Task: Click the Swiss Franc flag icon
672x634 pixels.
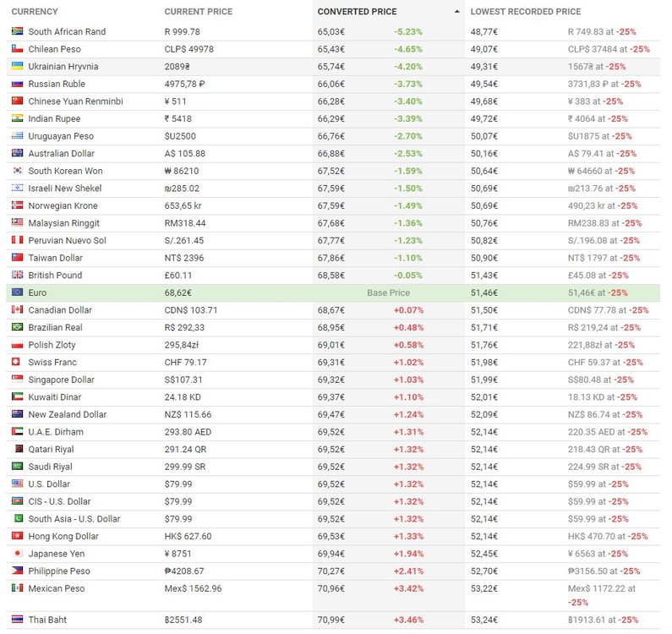Action: [16, 362]
